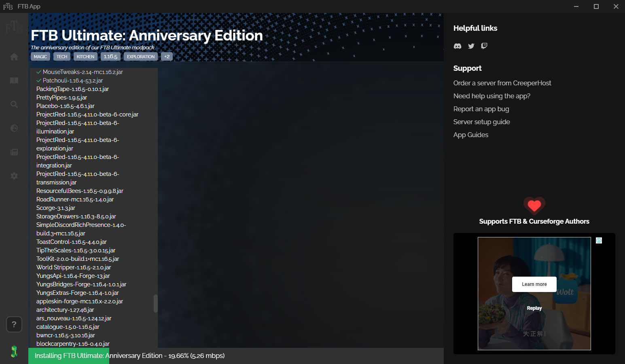The height and width of the screenshot is (364, 625).
Task: Select RoadRunner-mc1.16.5-1.4.0.jar entry
Action: click(x=75, y=199)
